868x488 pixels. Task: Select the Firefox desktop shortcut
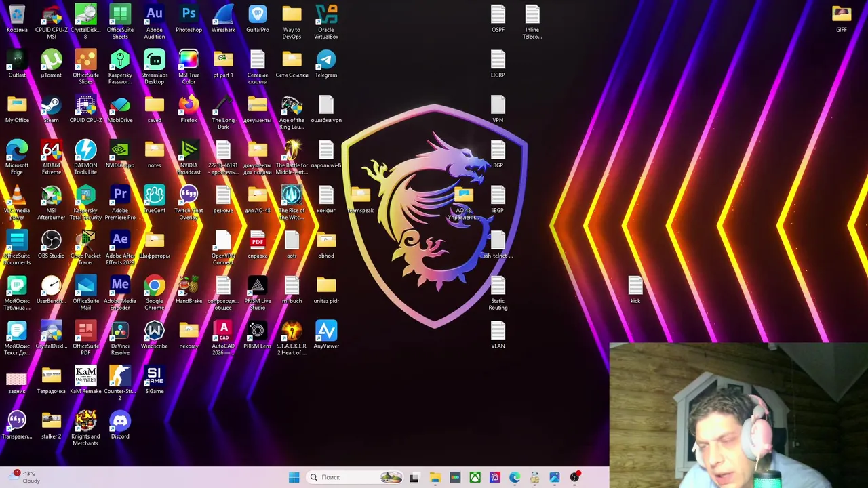(x=189, y=109)
